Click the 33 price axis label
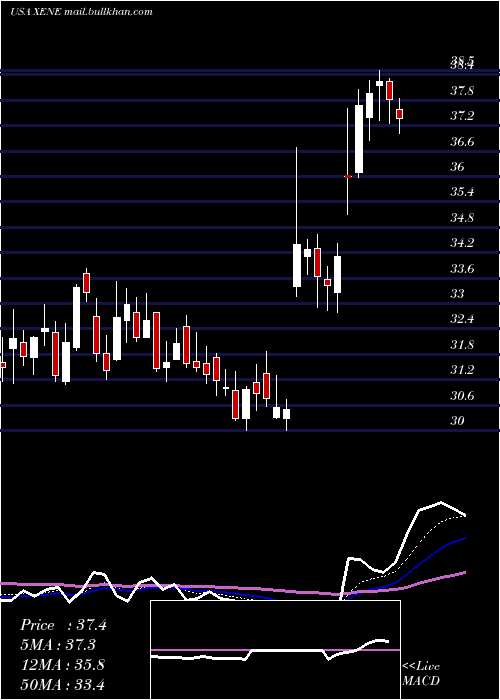Image resolution: width=500 pixels, height=700 pixels. (x=457, y=294)
